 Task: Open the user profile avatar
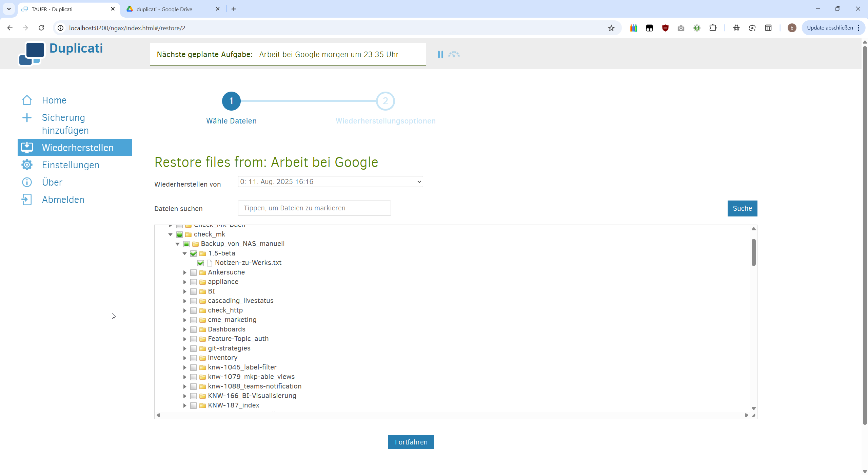coord(792,28)
